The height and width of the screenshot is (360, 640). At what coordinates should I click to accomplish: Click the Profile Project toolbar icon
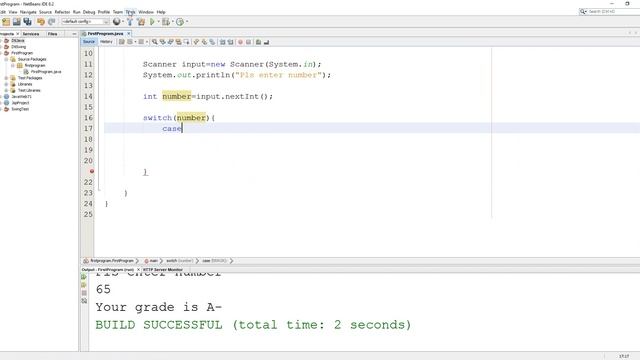pos(180,22)
